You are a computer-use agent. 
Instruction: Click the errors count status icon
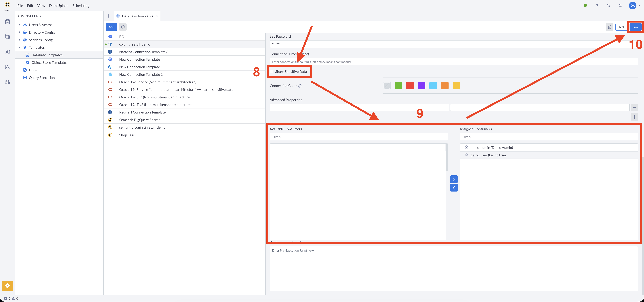[6, 298]
